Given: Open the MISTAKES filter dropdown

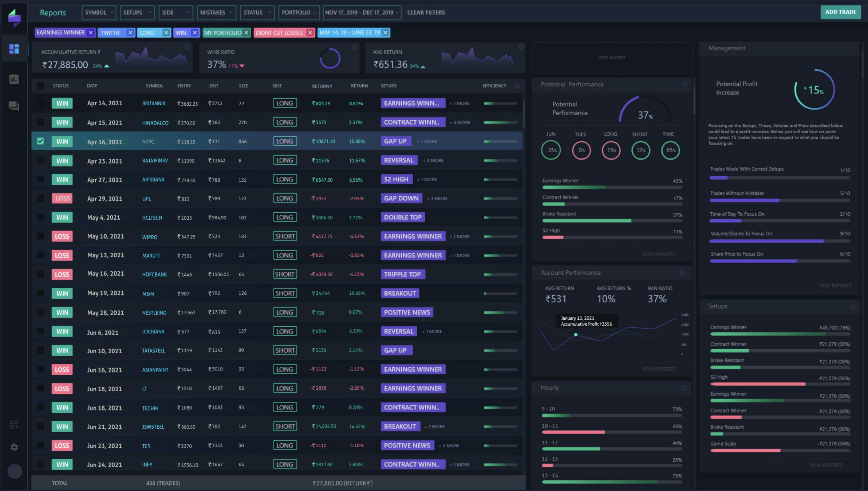Looking at the screenshot, I should (x=216, y=12).
